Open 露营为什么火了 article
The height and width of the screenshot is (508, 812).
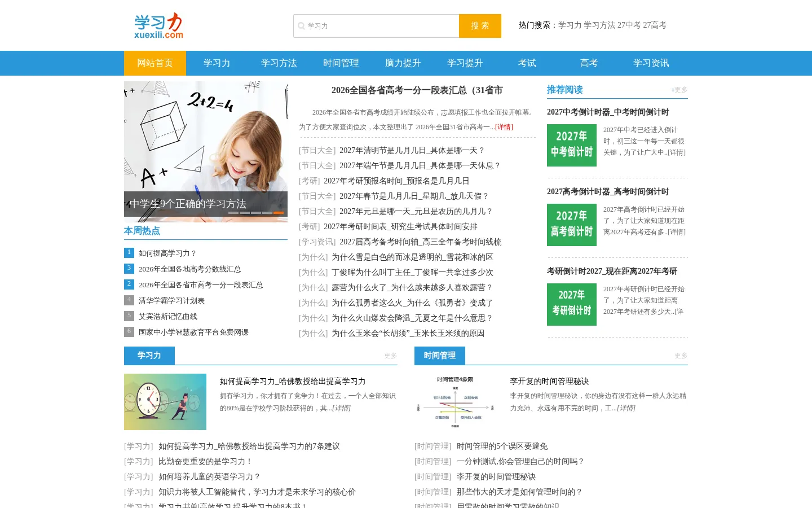[x=412, y=288]
